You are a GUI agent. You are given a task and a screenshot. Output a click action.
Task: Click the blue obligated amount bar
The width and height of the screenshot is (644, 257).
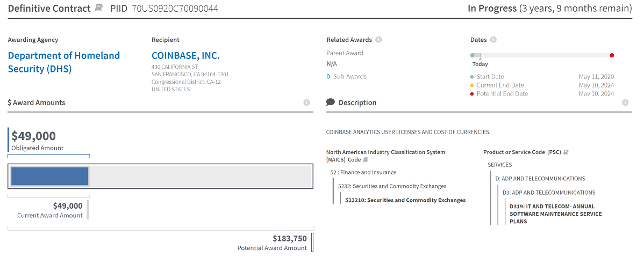pyautogui.click(x=49, y=176)
